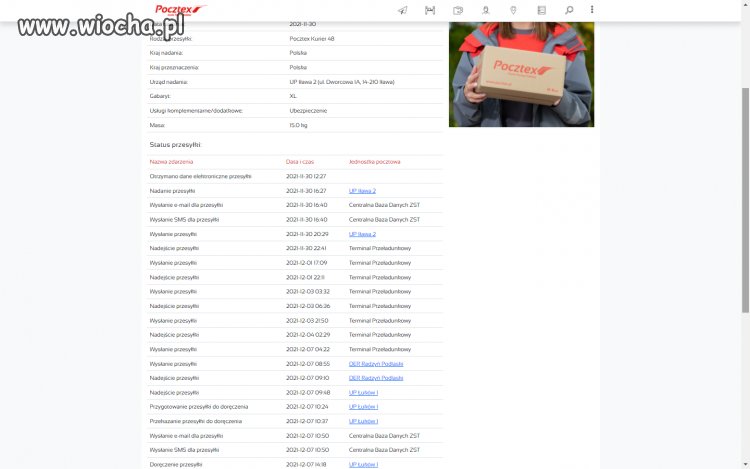Open UP Łuków 1 link in Doręczenie przesyłki row
Screen dimensions: 750x469
pos(364,464)
